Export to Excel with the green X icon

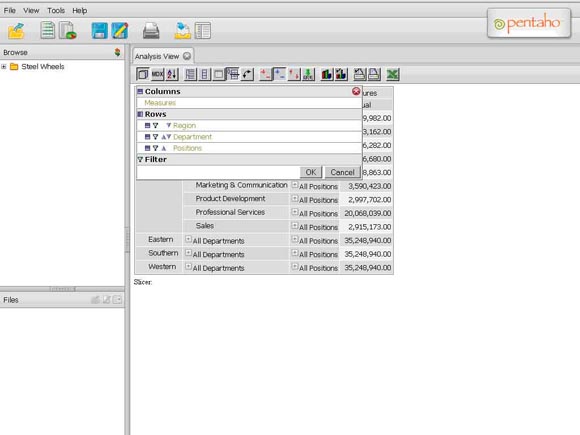tap(392, 74)
